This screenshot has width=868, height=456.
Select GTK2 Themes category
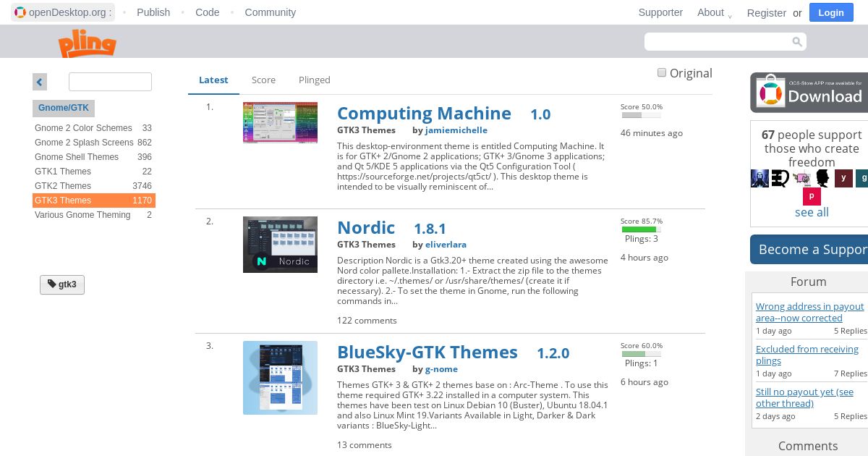pos(93,186)
